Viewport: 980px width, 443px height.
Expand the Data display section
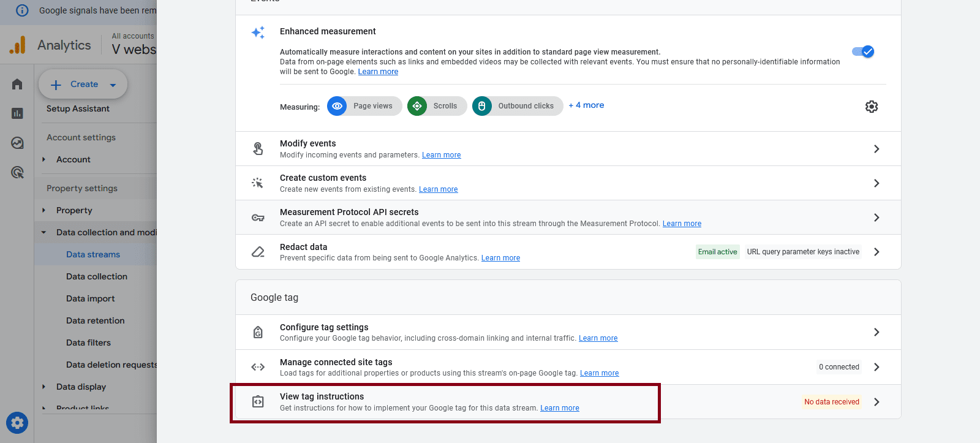[x=43, y=387]
